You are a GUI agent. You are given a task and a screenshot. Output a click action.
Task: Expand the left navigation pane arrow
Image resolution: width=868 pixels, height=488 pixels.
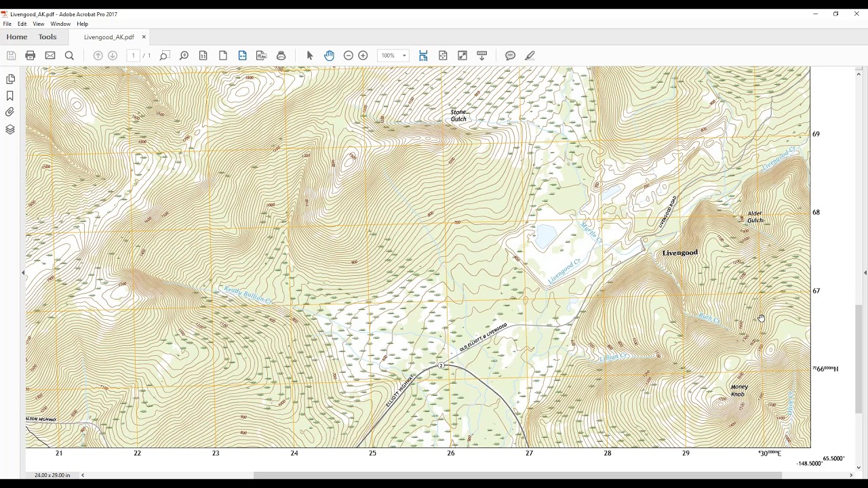pos(23,273)
